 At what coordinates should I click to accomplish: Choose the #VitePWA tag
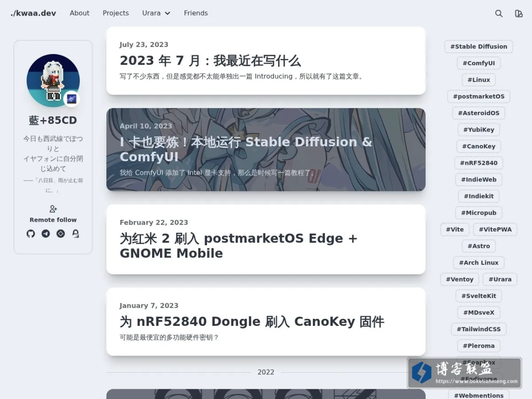tap(495, 230)
